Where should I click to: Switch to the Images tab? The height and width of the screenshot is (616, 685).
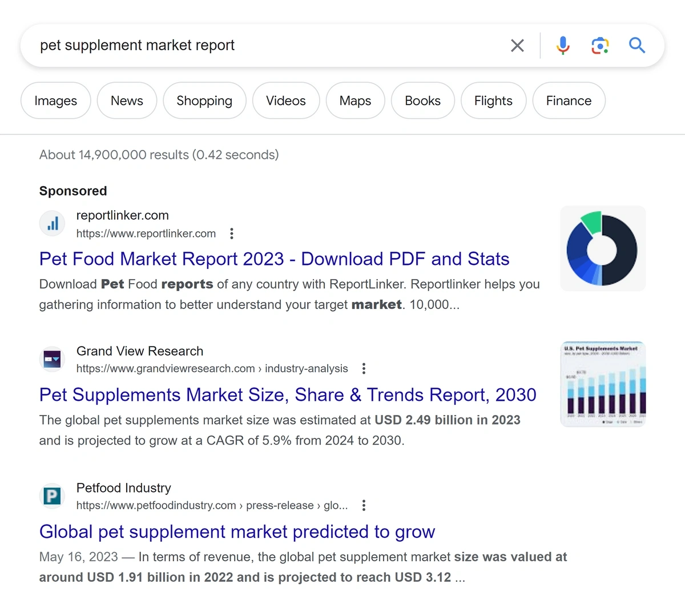[56, 100]
